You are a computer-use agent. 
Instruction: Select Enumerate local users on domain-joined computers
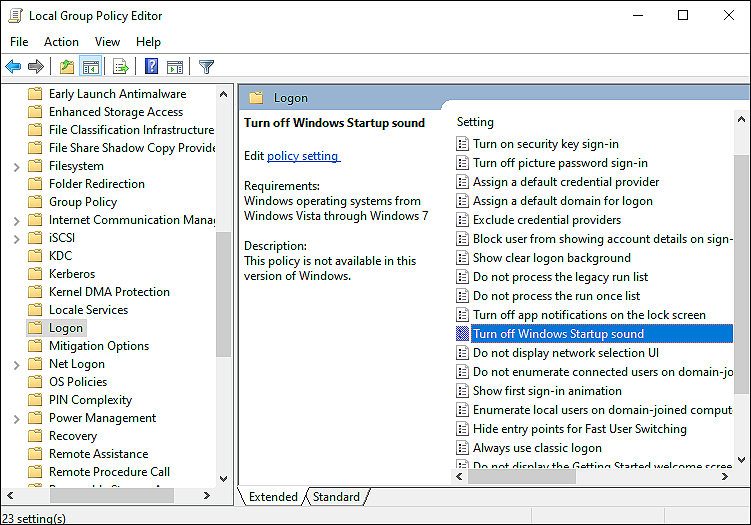(603, 410)
